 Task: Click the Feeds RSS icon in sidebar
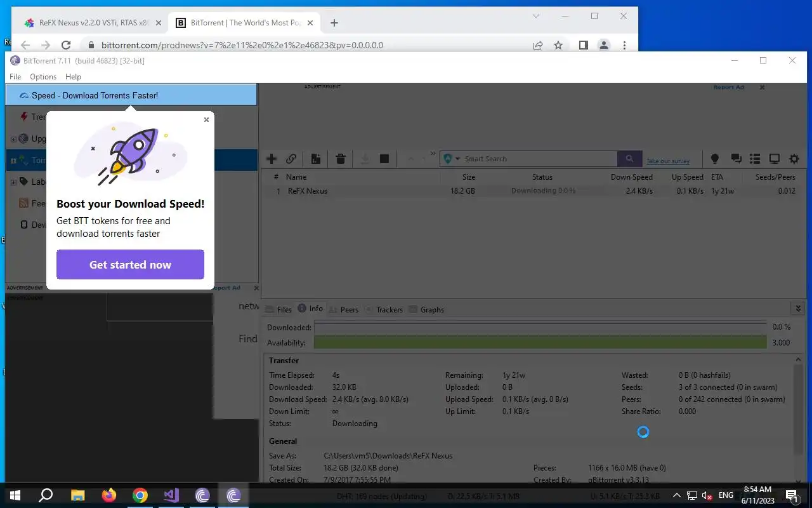(24, 203)
